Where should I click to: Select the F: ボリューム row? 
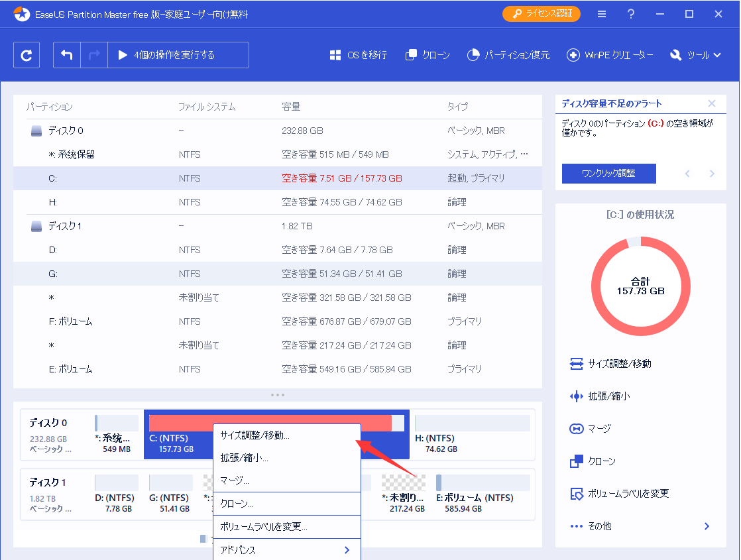tap(278, 322)
